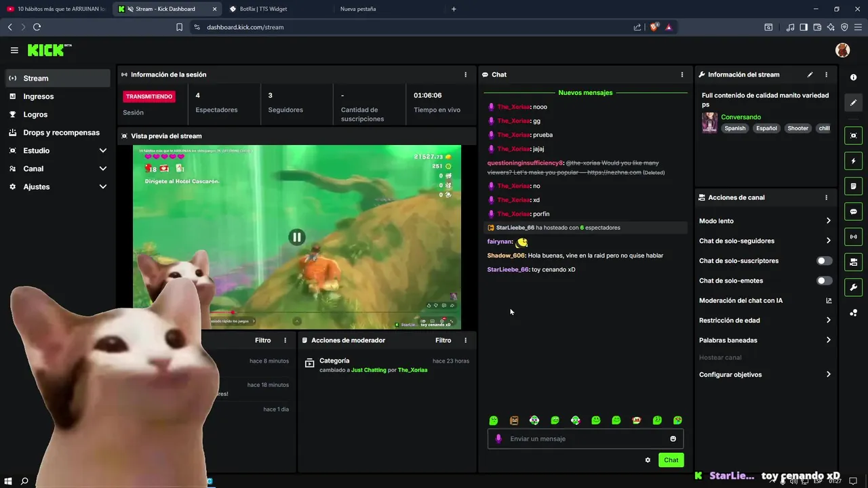
Task: Send message with green Chat button
Action: click(671, 460)
